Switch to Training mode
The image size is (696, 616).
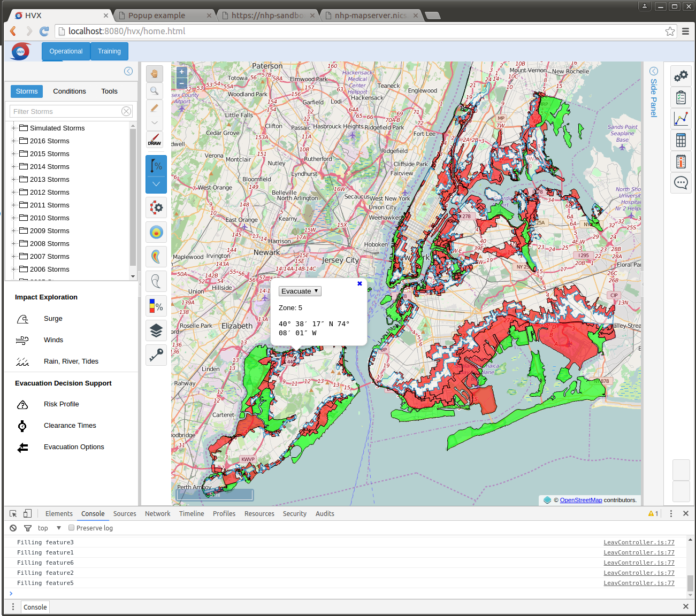[109, 51]
